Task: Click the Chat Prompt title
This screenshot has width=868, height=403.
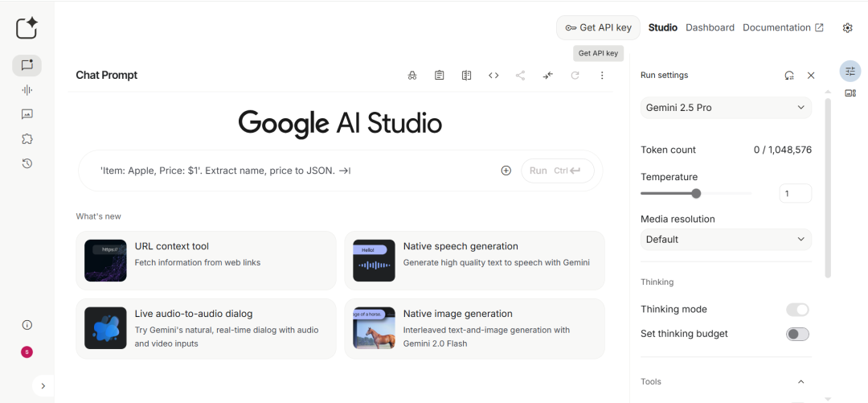Action: point(107,76)
